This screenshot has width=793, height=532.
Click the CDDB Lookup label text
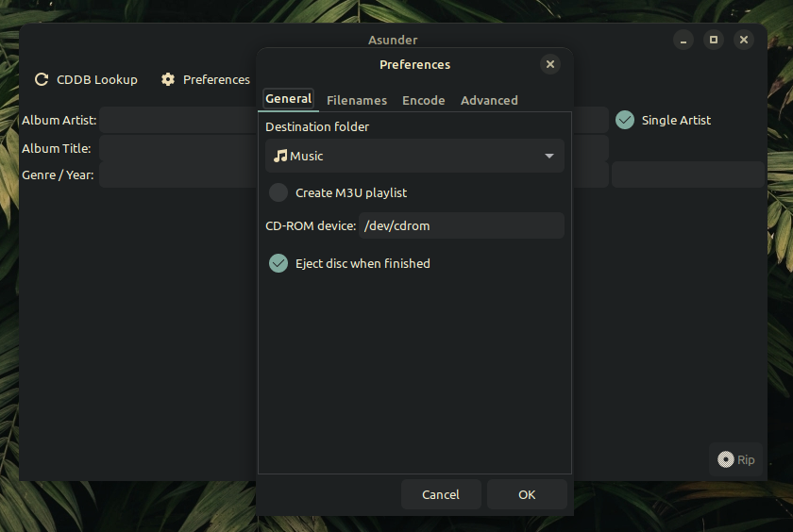[97, 79]
